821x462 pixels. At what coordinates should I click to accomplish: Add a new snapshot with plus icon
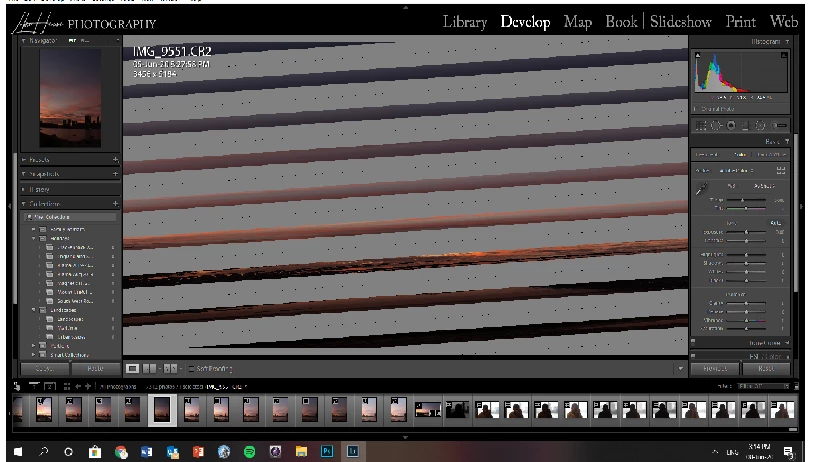coord(115,174)
